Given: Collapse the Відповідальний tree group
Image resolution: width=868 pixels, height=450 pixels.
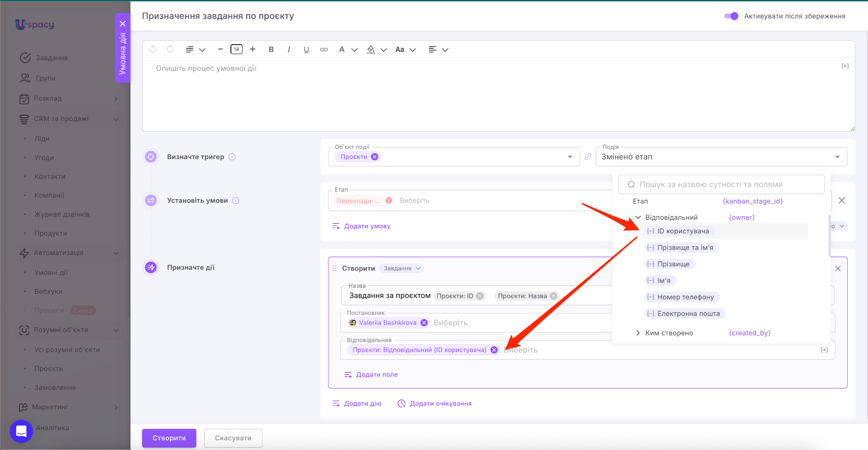Looking at the screenshot, I should point(638,217).
